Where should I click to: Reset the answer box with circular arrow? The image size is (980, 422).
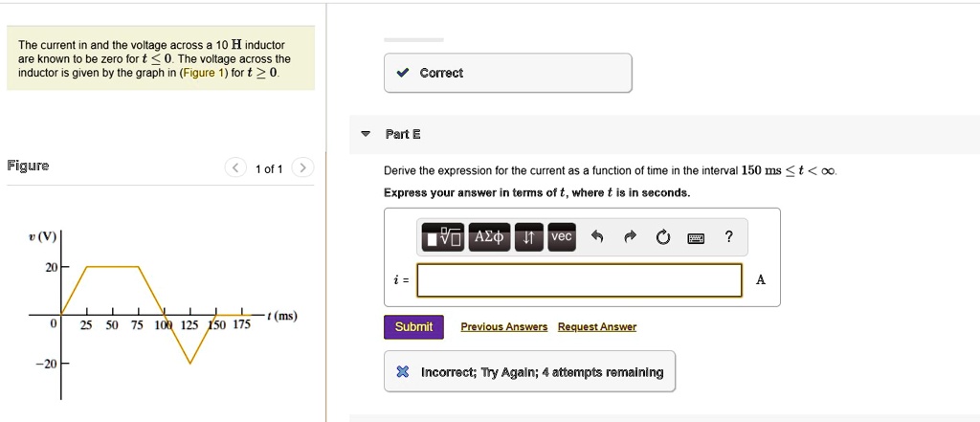pos(664,237)
